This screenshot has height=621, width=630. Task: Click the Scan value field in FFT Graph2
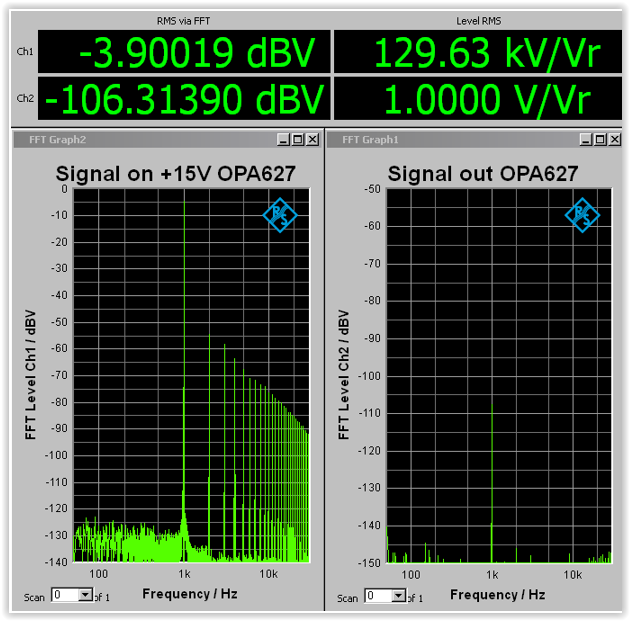65,595
